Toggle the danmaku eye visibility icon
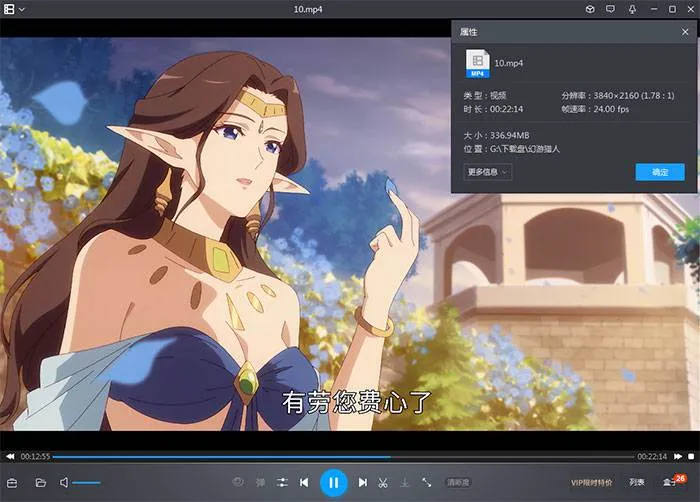This screenshot has height=502, width=700. 238,482
